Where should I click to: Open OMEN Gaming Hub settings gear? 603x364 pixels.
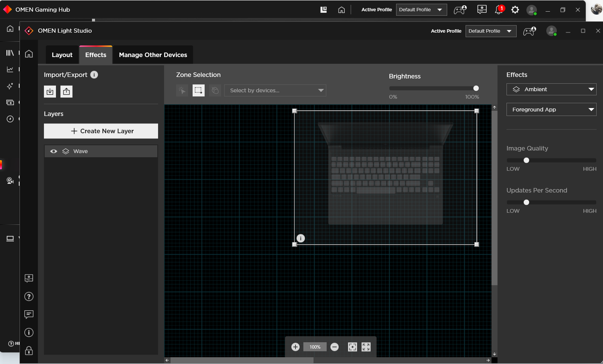(x=515, y=10)
